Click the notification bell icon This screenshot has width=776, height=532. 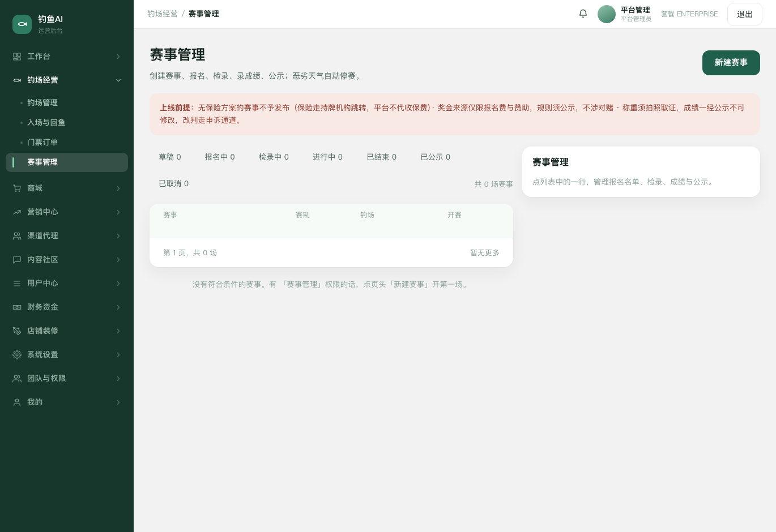point(583,14)
